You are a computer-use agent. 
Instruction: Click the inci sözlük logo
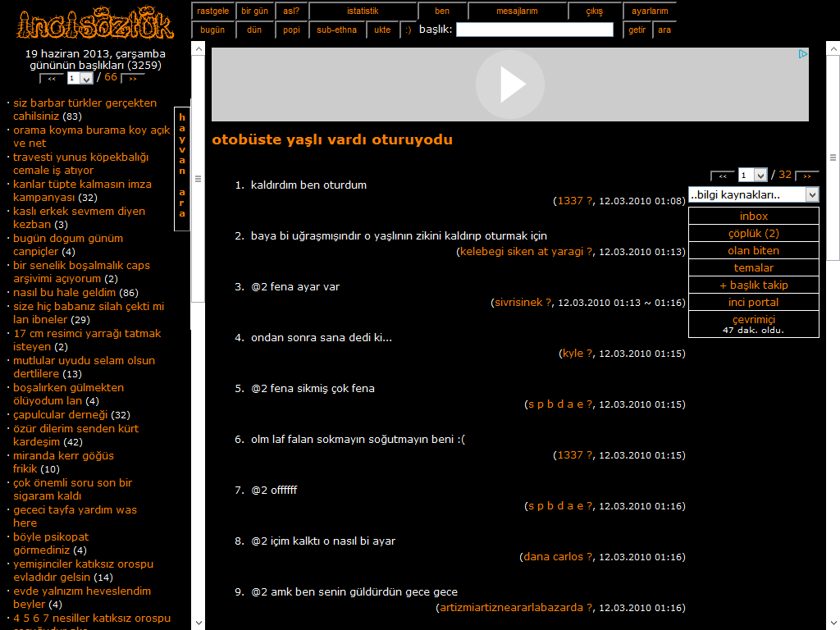pyautogui.click(x=95, y=23)
